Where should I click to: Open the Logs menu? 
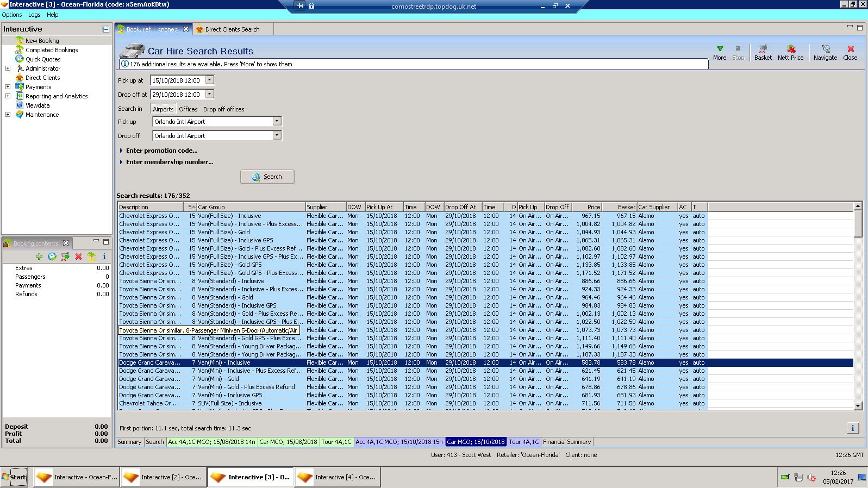34,15
